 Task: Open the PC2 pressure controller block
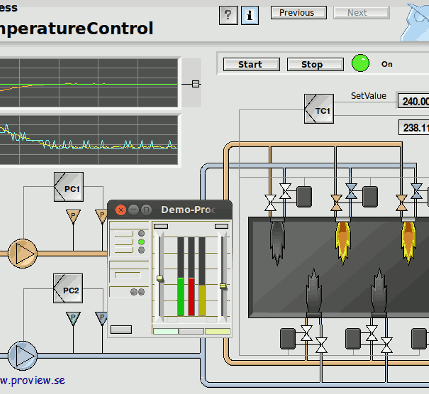pos(68,288)
